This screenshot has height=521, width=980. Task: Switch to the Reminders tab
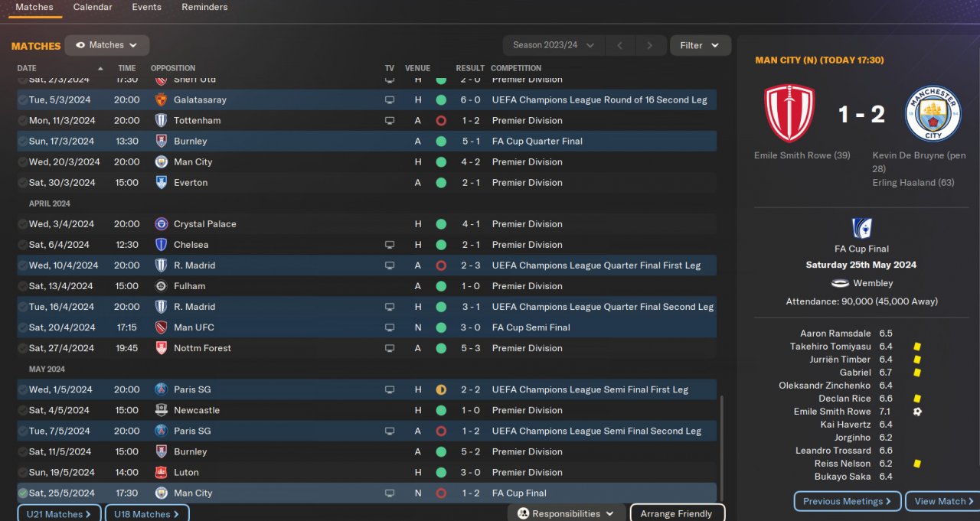coord(204,8)
